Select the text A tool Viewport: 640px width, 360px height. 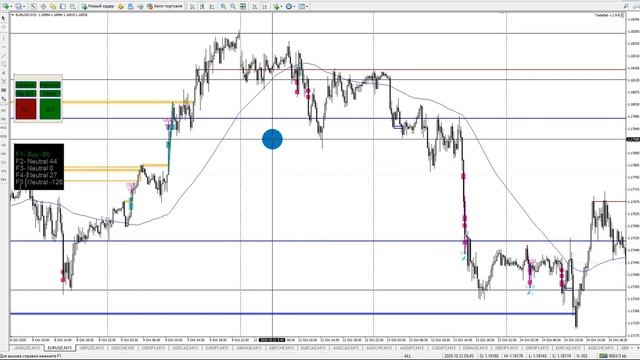[x=4, y=73]
